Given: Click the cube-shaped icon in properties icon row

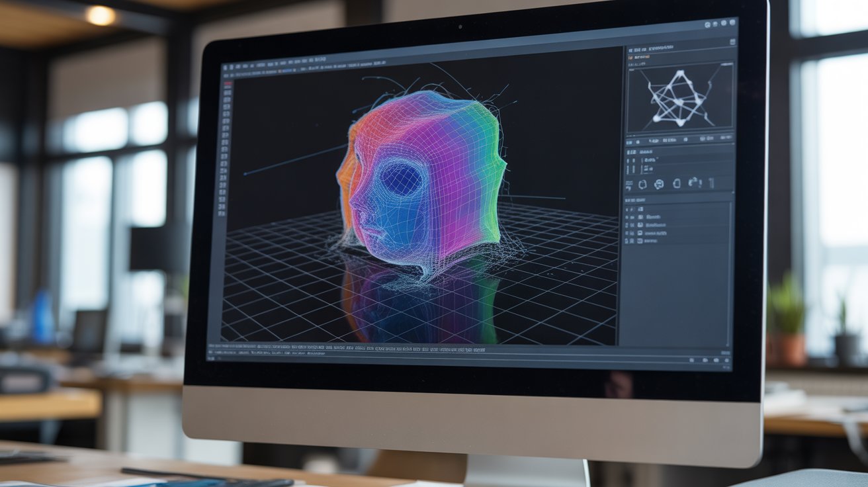Looking at the screenshot, I should pos(642,184).
